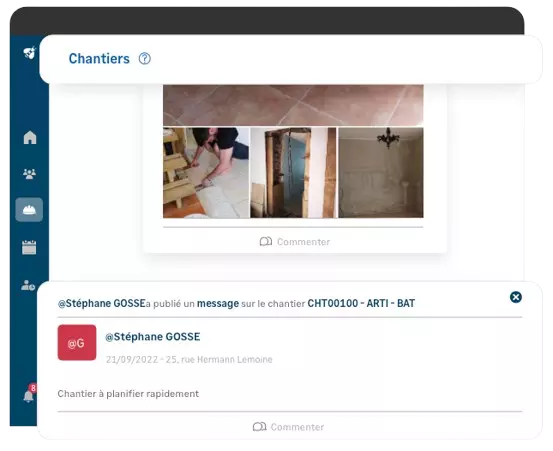Click the 'Chantiers' page title

(x=99, y=59)
